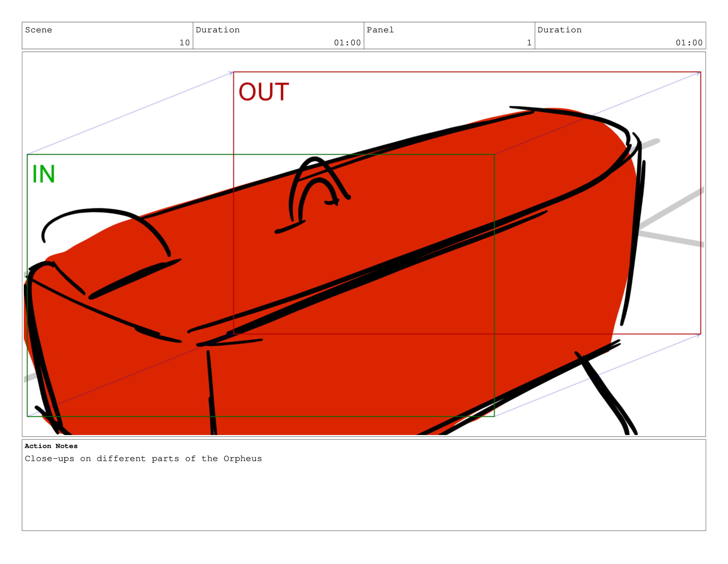Click the Action Notes heading
The image size is (728, 564).
coord(51,446)
